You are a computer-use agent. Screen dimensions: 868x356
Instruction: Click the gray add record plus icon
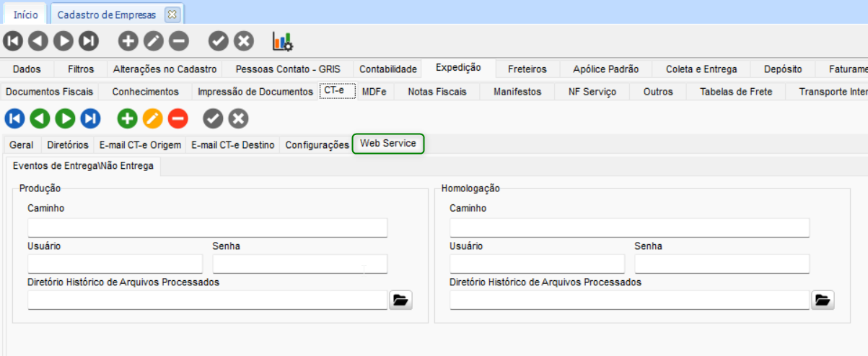tap(128, 41)
